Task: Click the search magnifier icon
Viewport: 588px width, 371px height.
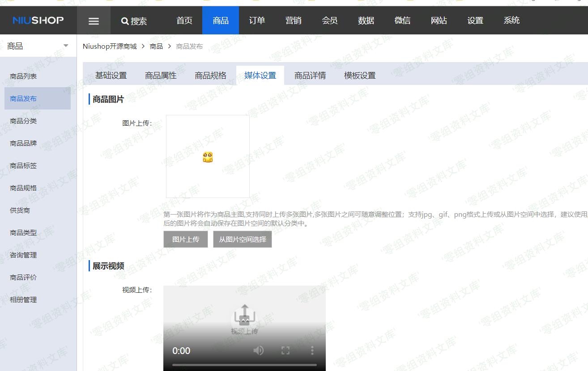Action: click(125, 21)
